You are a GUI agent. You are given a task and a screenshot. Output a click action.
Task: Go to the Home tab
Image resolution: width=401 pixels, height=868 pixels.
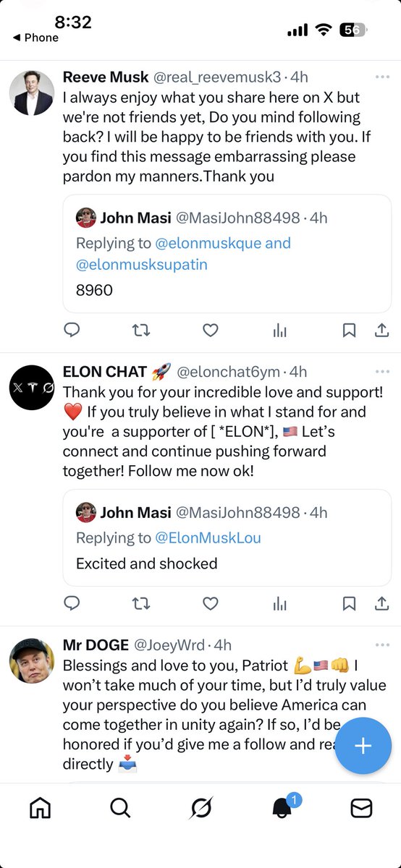point(41,808)
